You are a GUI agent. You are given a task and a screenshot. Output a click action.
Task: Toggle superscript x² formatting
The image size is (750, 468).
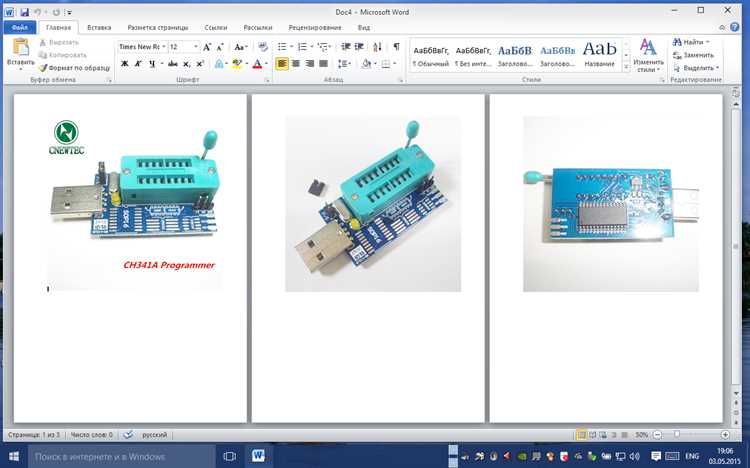click(x=200, y=64)
